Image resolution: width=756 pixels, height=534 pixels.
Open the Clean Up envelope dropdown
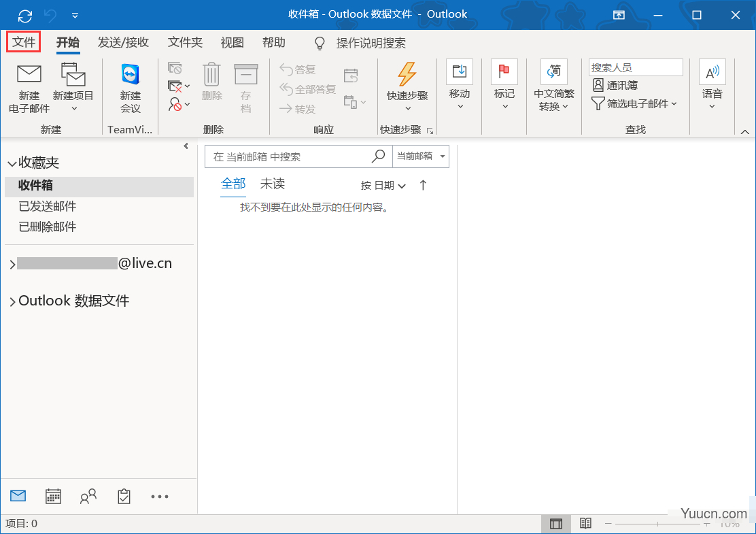coord(178,86)
